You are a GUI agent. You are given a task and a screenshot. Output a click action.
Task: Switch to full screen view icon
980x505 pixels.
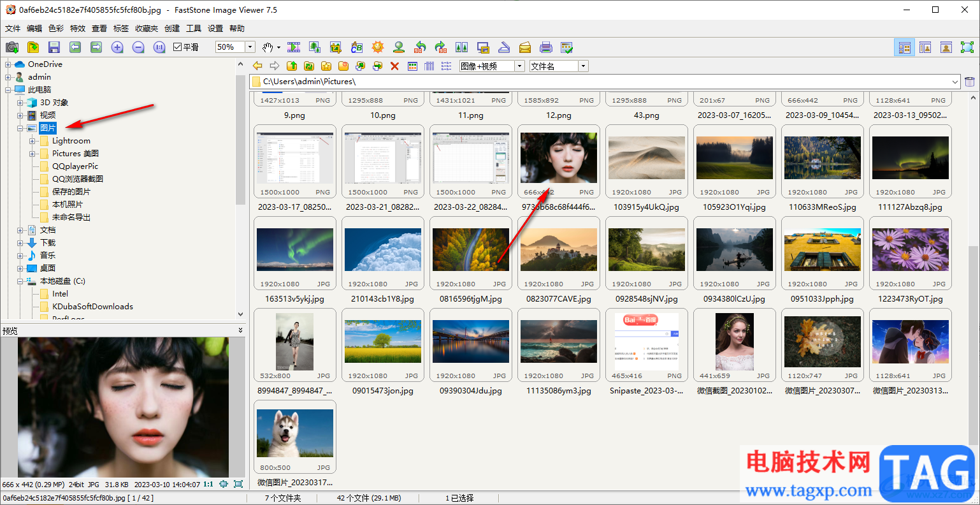coord(967,47)
